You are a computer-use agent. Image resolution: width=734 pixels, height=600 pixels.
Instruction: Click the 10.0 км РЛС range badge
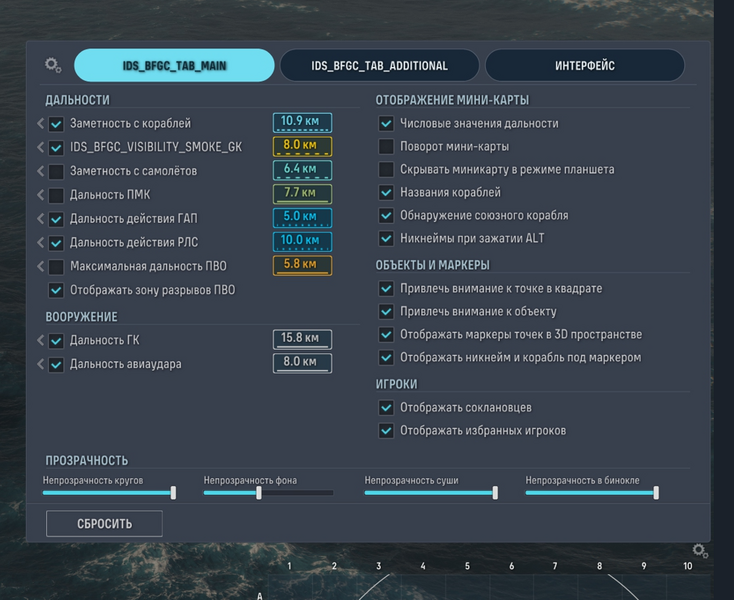tap(302, 241)
